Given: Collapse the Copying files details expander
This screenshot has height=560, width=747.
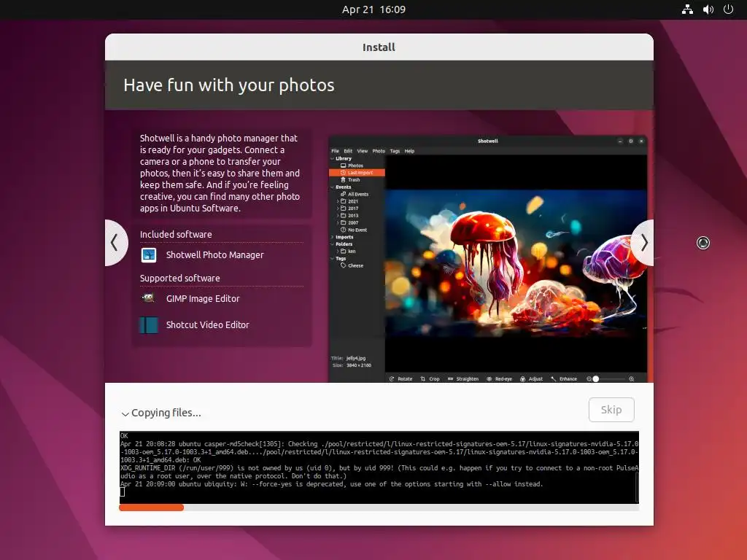Looking at the screenshot, I should coord(125,414).
